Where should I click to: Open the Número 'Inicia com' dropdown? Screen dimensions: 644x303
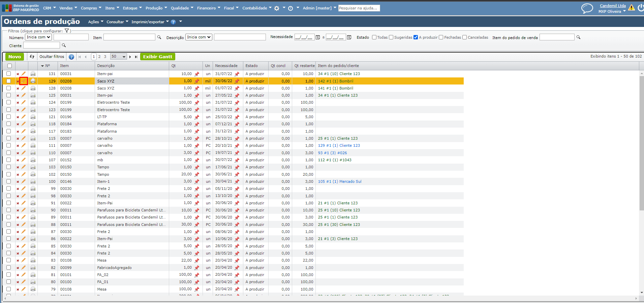(x=38, y=37)
